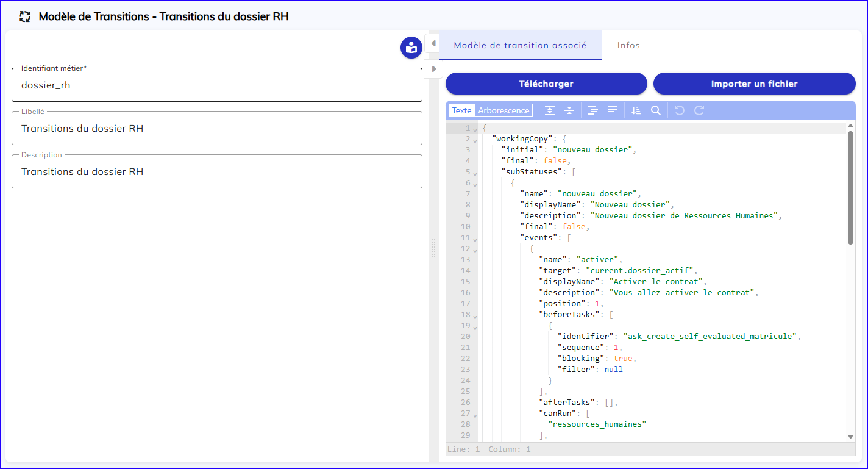
Task: Click the true value on the blocking line
Action: click(623, 358)
